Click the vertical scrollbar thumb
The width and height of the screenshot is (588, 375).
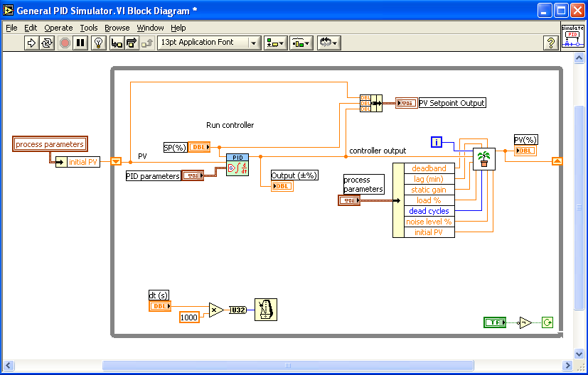(x=579, y=207)
